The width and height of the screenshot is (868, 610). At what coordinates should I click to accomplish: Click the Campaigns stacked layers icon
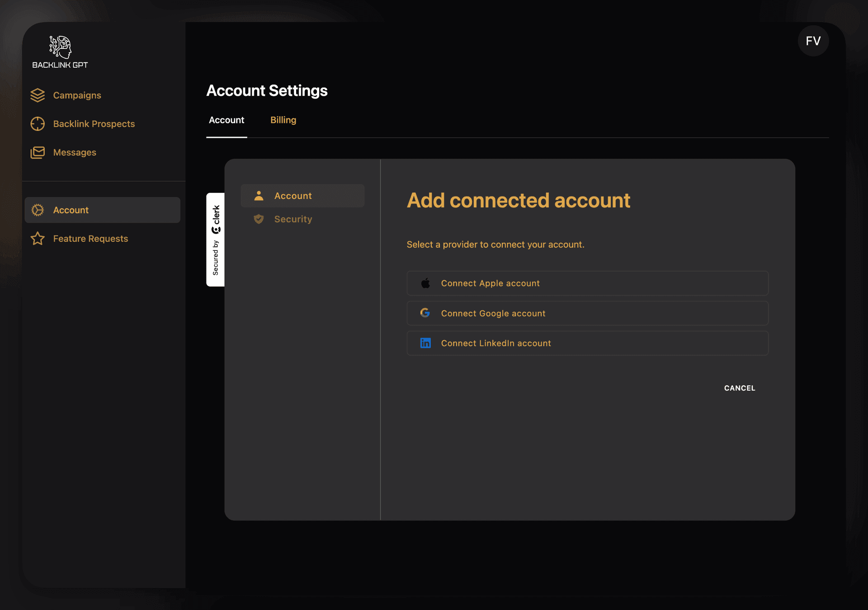coord(38,95)
